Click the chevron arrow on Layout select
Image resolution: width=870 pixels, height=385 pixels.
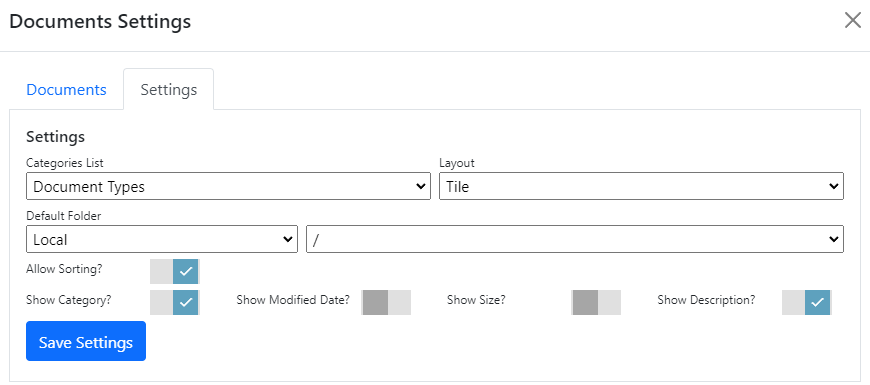833,186
